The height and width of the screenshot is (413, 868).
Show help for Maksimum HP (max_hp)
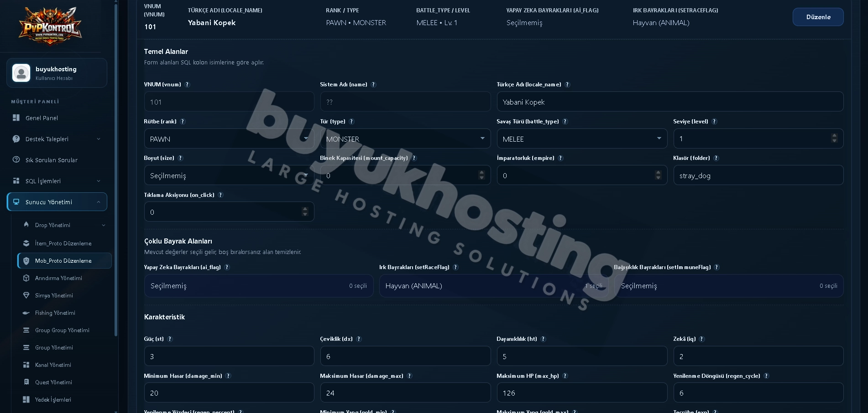pyautogui.click(x=565, y=376)
